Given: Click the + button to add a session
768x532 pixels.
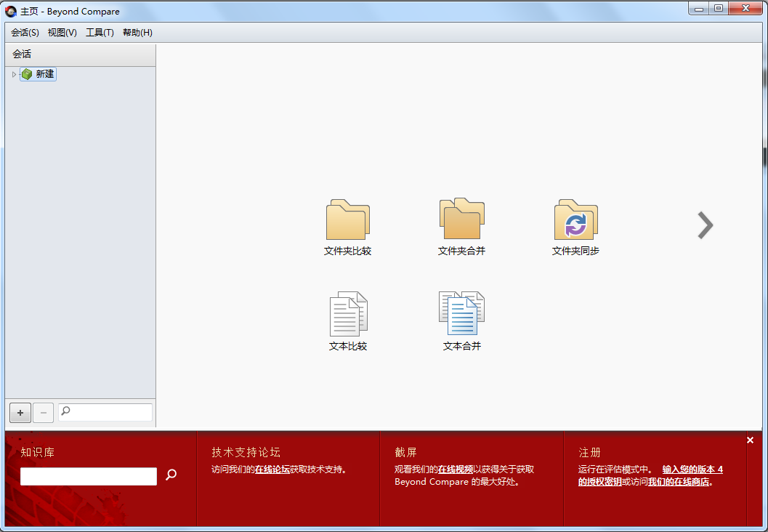Looking at the screenshot, I should 20,412.
